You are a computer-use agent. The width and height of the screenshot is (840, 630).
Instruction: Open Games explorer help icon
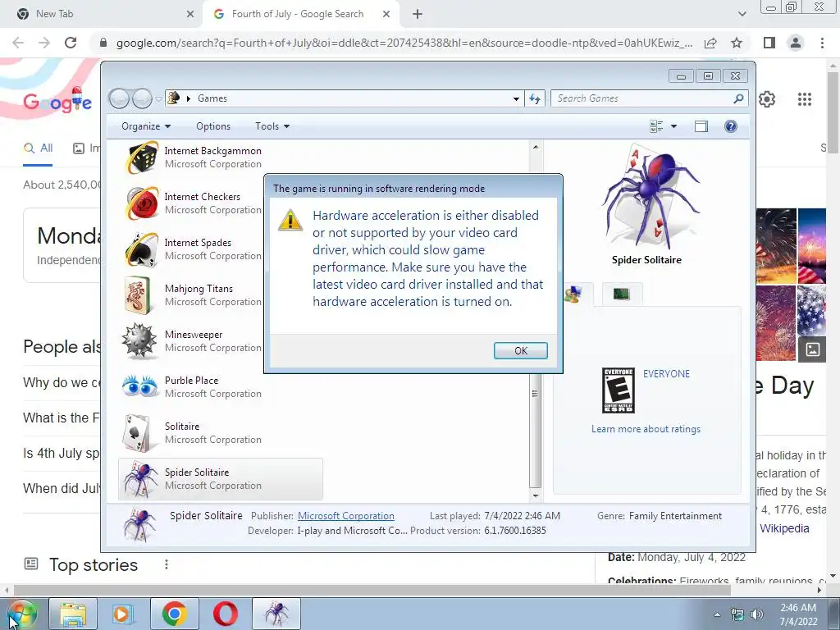(x=730, y=126)
